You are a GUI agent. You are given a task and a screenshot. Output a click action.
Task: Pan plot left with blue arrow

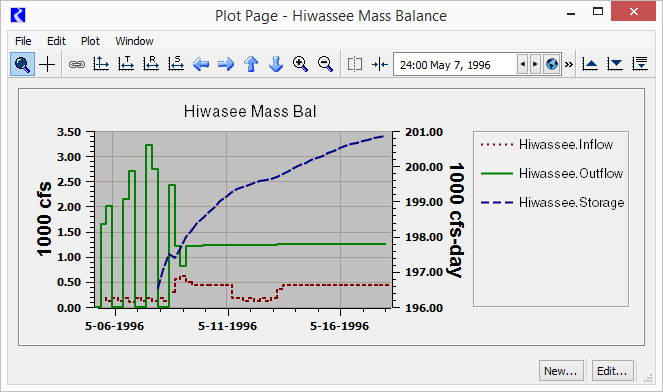201,64
